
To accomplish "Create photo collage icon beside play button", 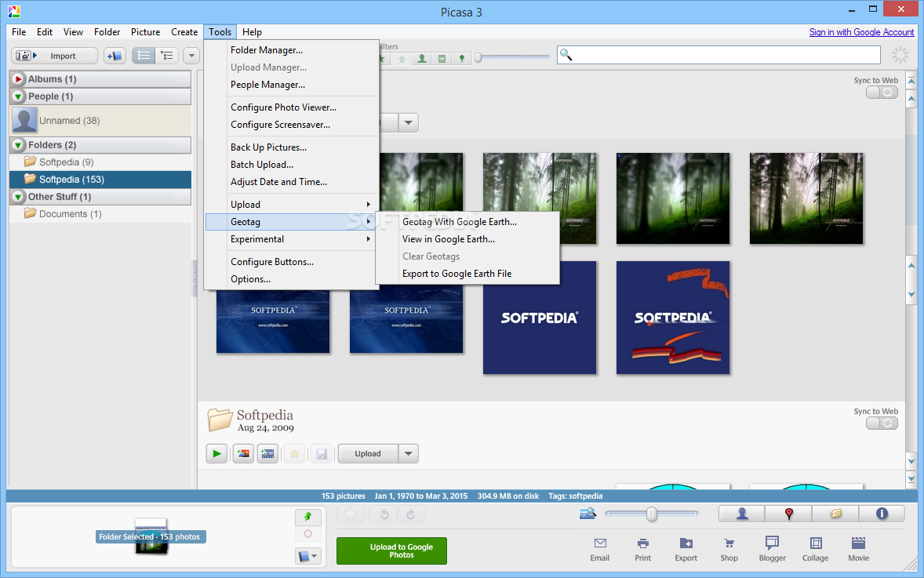I will pyautogui.click(x=243, y=453).
